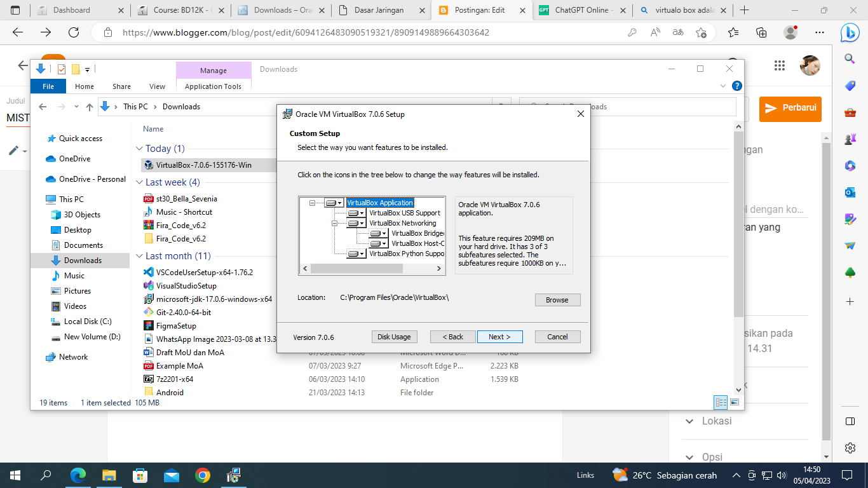Open the Share ribbon tab in File Explorer
This screenshot has width=868, height=488.
121,86
